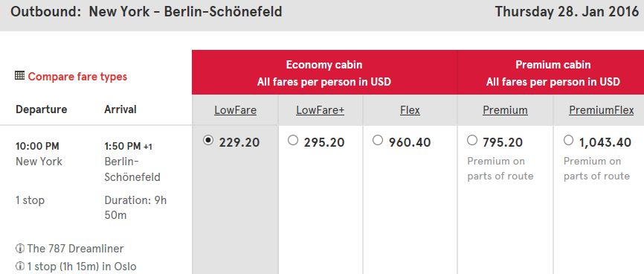
Task: Select the PremiumFlex 1,043.40 radio button
Action: (568, 141)
